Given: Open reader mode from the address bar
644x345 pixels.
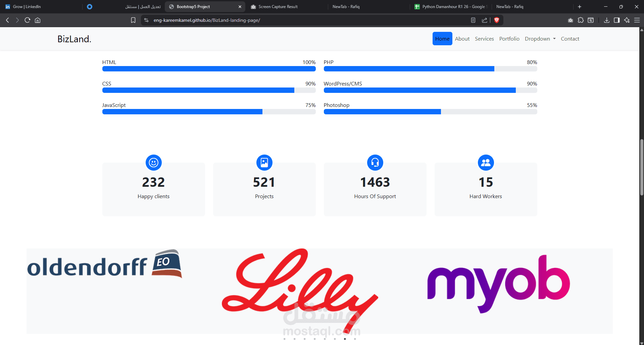Looking at the screenshot, I should pyautogui.click(x=473, y=20).
